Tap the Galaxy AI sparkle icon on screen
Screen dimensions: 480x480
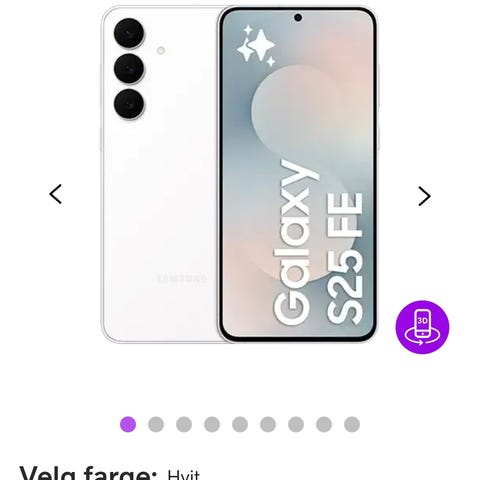256,45
